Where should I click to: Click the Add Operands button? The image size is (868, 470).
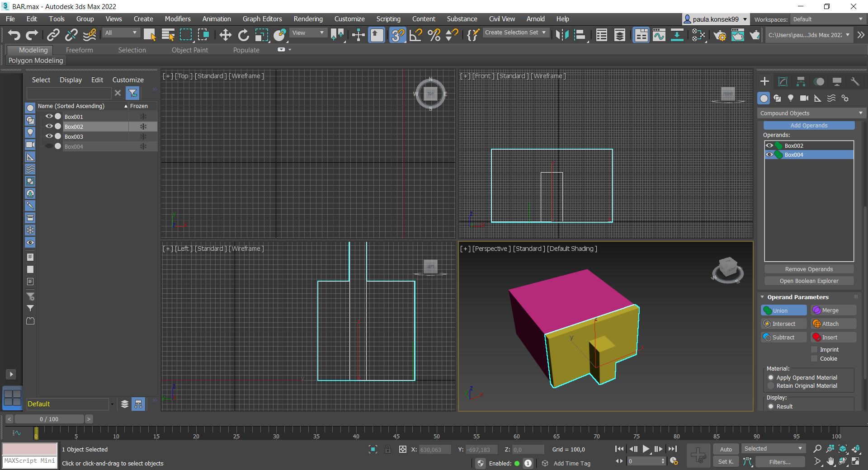click(x=809, y=126)
